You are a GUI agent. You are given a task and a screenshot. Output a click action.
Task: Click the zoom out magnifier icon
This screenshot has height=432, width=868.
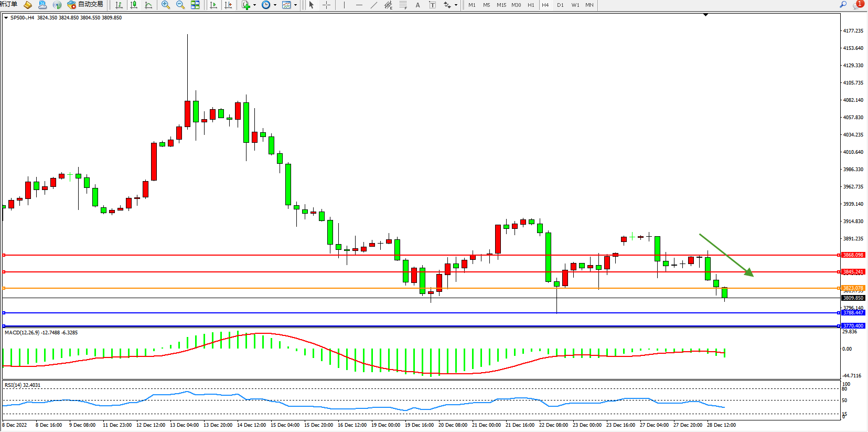pyautogui.click(x=180, y=5)
